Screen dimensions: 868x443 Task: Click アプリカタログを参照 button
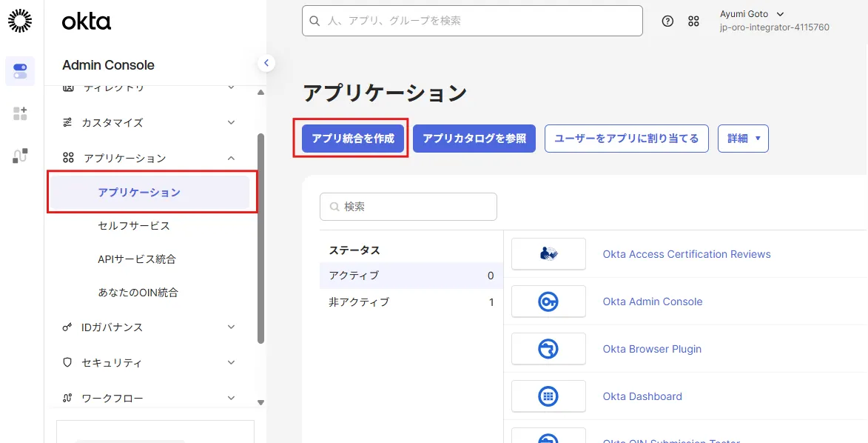474,139
